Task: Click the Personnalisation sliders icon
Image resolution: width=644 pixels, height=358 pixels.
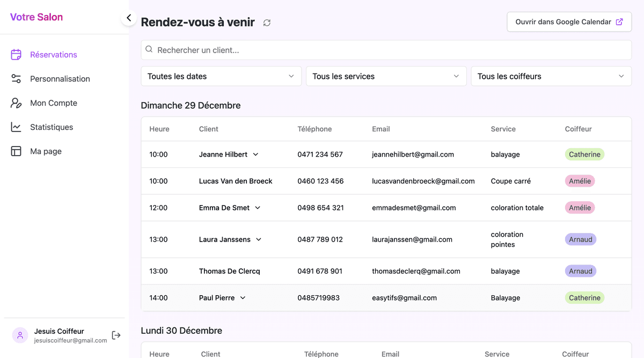Action: pyautogui.click(x=16, y=79)
